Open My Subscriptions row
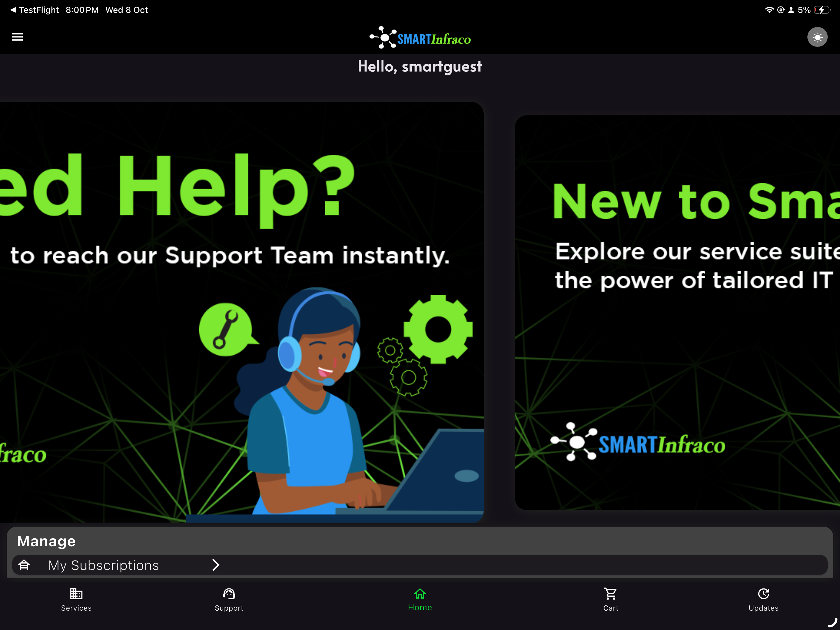The image size is (840, 630). pos(420,565)
